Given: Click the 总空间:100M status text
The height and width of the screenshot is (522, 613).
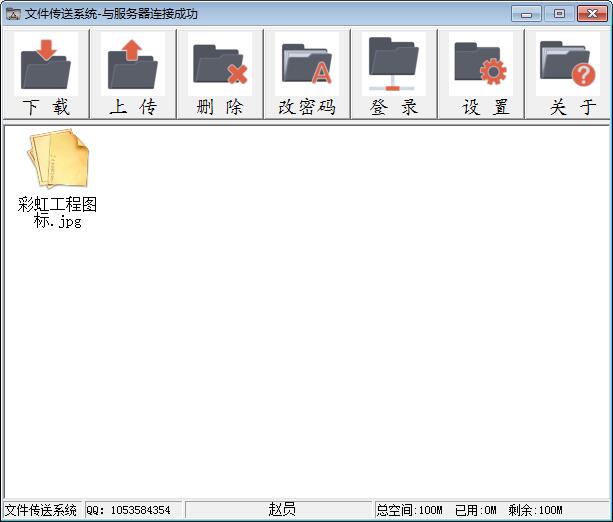Looking at the screenshot, I should pos(409,510).
